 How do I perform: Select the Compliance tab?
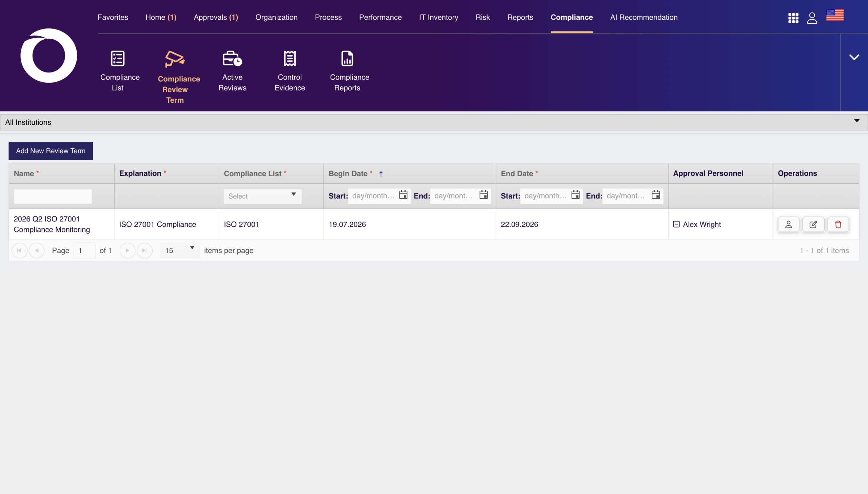[571, 17]
